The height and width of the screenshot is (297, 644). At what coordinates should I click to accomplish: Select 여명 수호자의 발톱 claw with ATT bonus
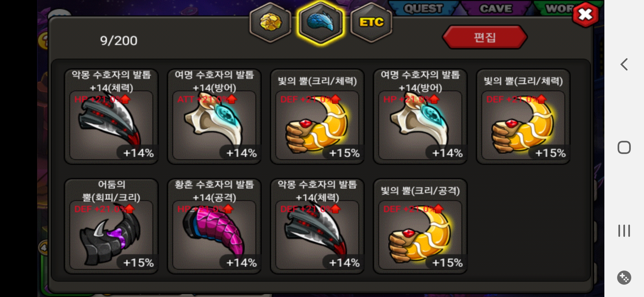(214, 117)
